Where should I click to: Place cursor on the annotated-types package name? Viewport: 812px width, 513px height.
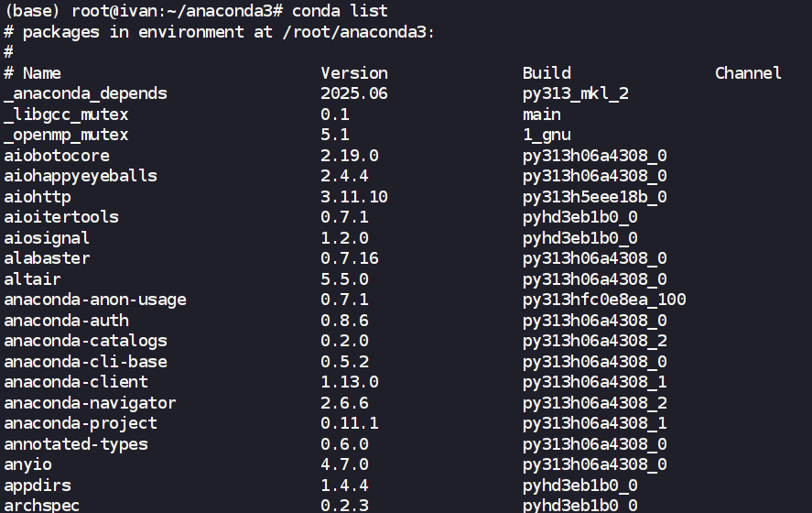[x=75, y=444]
